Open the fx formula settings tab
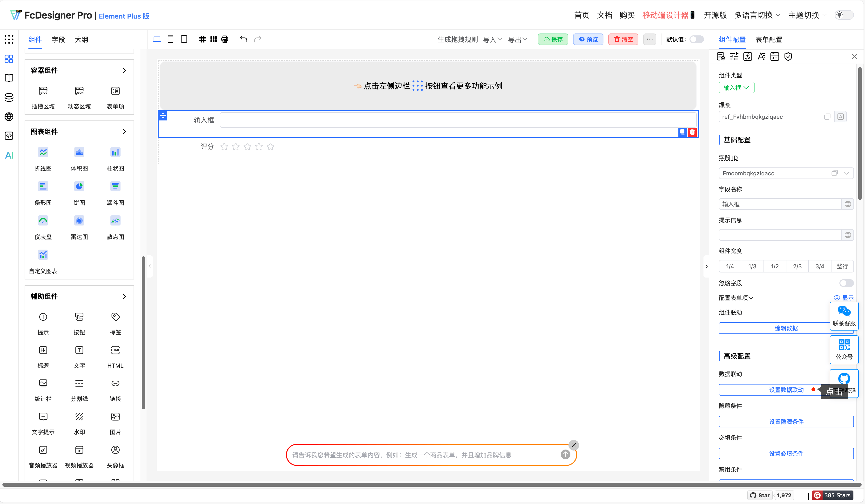 (x=748, y=56)
